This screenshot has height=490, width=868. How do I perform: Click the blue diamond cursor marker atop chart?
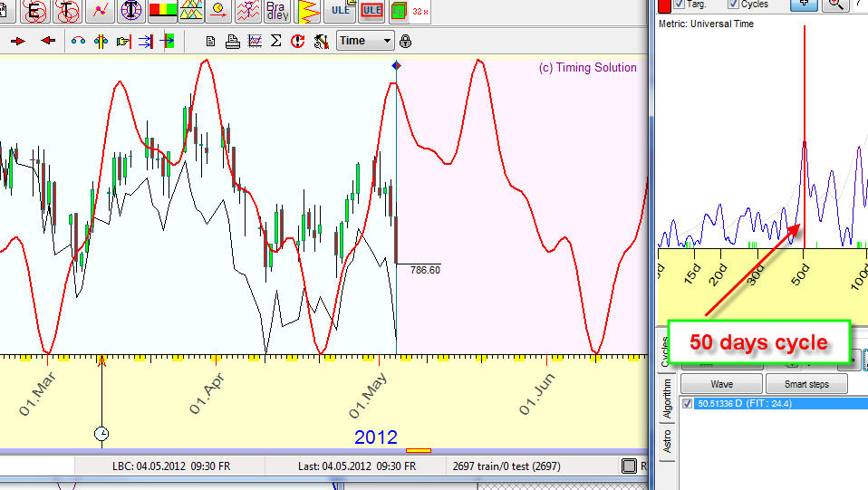396,66
